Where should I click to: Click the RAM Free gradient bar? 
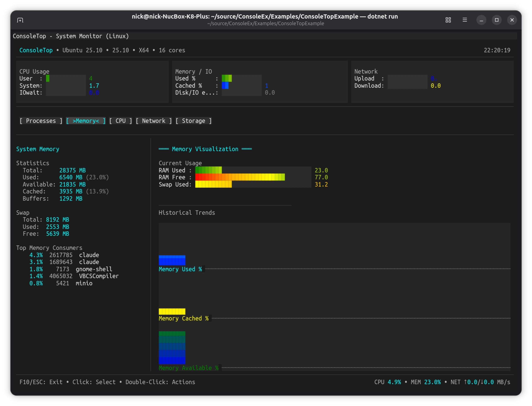pyautogui.click(x=240, y=177)
